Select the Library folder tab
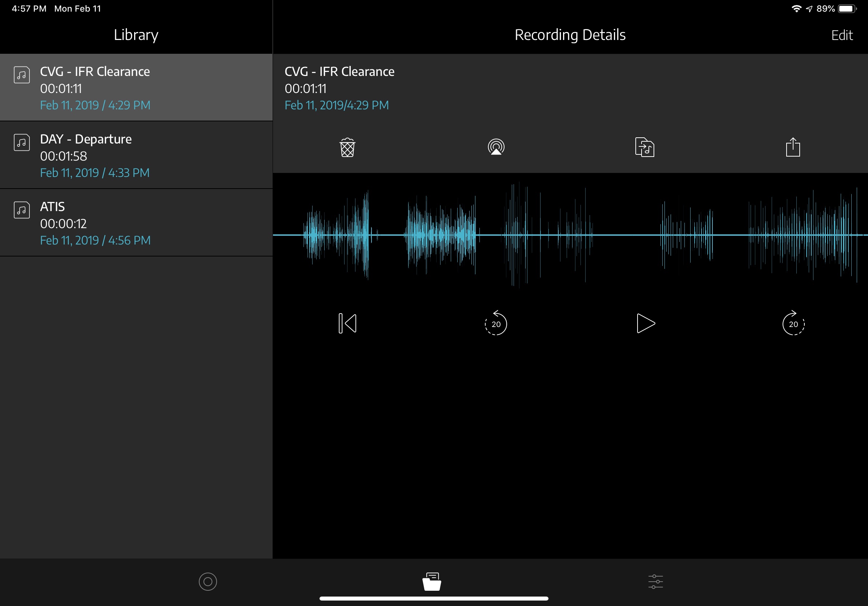Viewport: 868px width, 606px height. point(432,581)
